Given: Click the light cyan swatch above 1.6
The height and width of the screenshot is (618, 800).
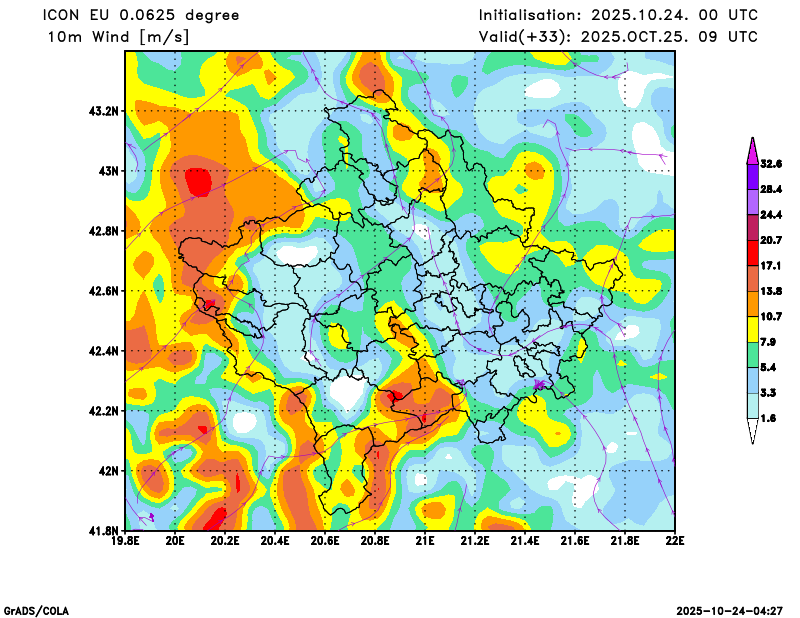Looking at the screenshot, I should click(x=752, y=406).
